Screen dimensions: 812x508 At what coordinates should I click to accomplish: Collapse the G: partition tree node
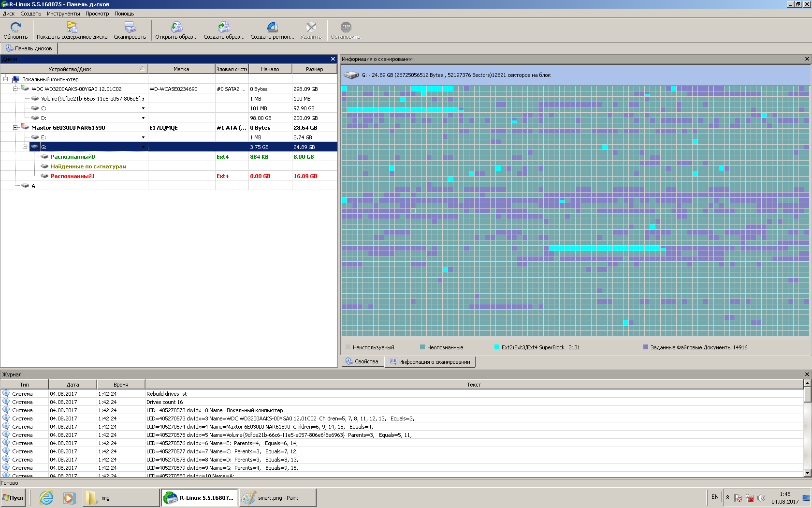coord(25,147)
